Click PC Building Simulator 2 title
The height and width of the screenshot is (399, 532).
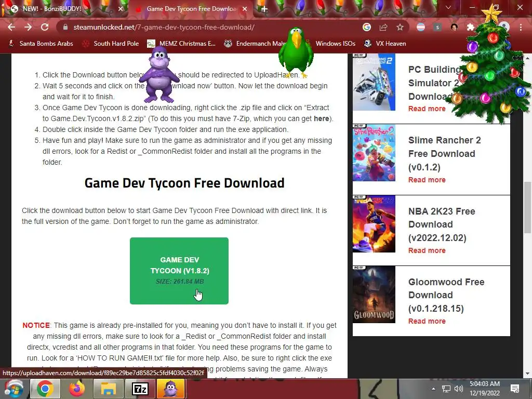435,83
